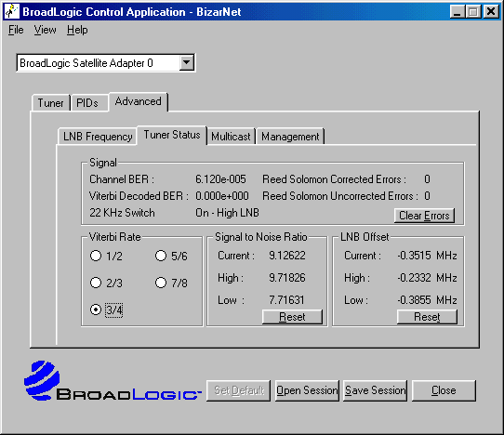504x435 pixels.
Task: Click the BroadLogic globe logo
Action: coord(42,380)
